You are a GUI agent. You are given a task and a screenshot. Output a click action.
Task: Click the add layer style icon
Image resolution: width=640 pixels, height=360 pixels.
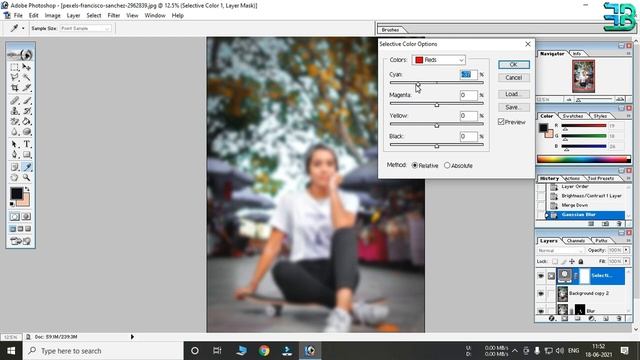552,318
